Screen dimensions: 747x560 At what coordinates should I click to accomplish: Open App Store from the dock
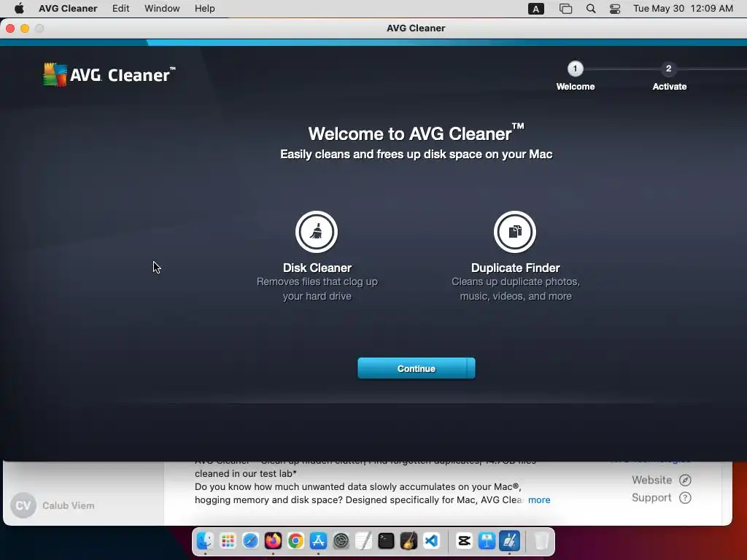[318, 541]
